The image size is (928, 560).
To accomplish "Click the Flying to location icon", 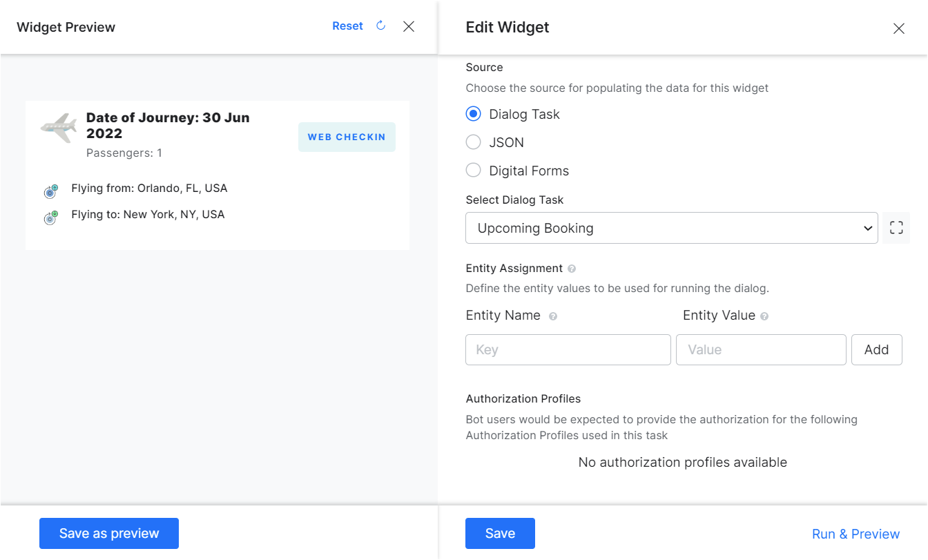I will tap(50, 218).
